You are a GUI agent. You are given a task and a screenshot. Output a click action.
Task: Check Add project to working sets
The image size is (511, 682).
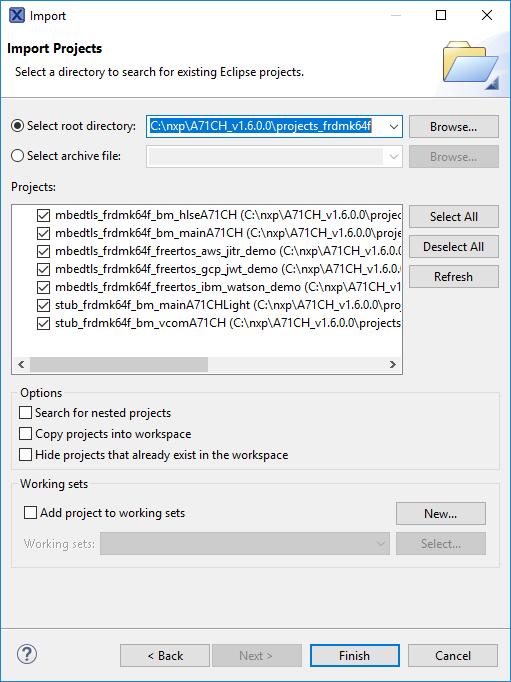click(x=30, y=513)
